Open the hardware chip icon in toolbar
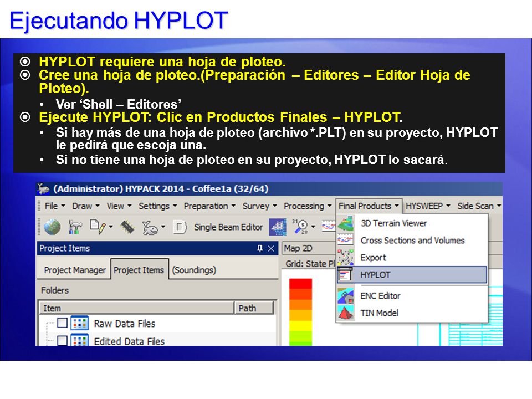 coord(127,227)
